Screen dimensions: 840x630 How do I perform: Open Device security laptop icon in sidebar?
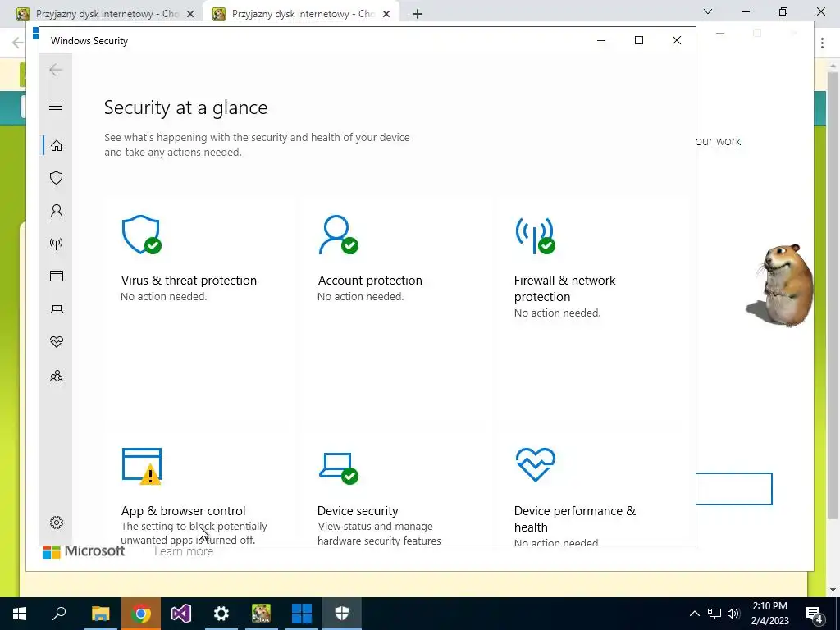pyautogui.click(x=57, y=309)
